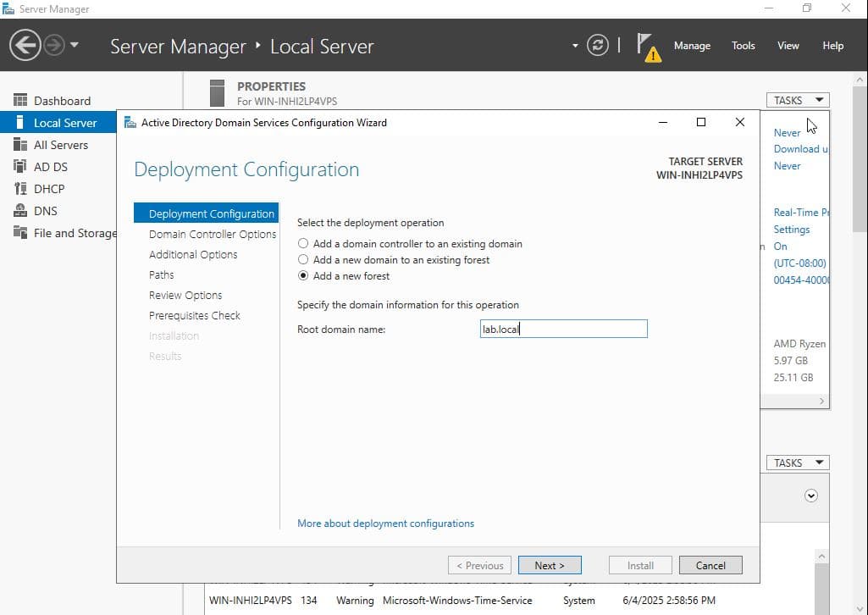Select Add a domain controller to existing domain
This screenshot has width=868, height=615.
[303, 244]
